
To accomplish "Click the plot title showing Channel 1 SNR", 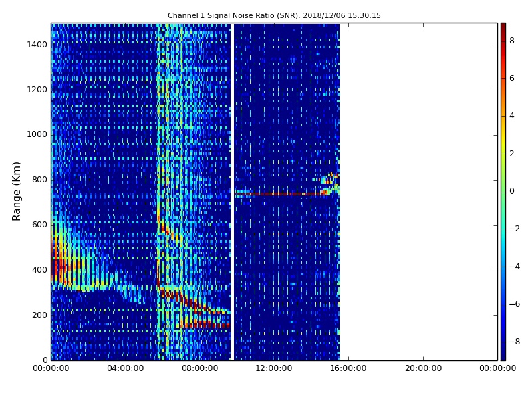I will pyautogui.click(x=274, y=15).
